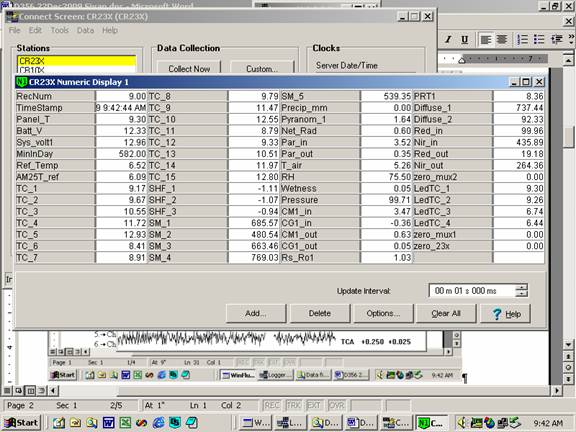Select the RH value 75.50
This screenshot has height=432, width=576.
[x=386, y=177]
